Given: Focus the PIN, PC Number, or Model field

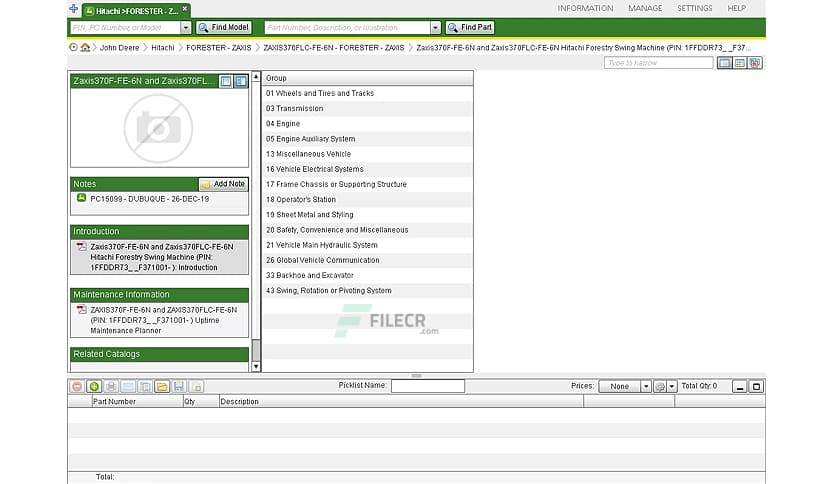Looking at the screenshot, I should pos(125,27).
